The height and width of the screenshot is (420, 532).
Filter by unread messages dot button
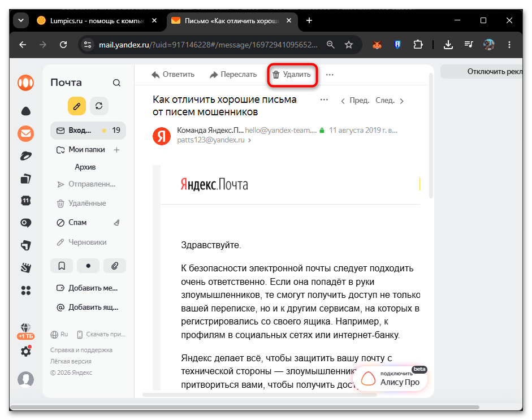88,266
